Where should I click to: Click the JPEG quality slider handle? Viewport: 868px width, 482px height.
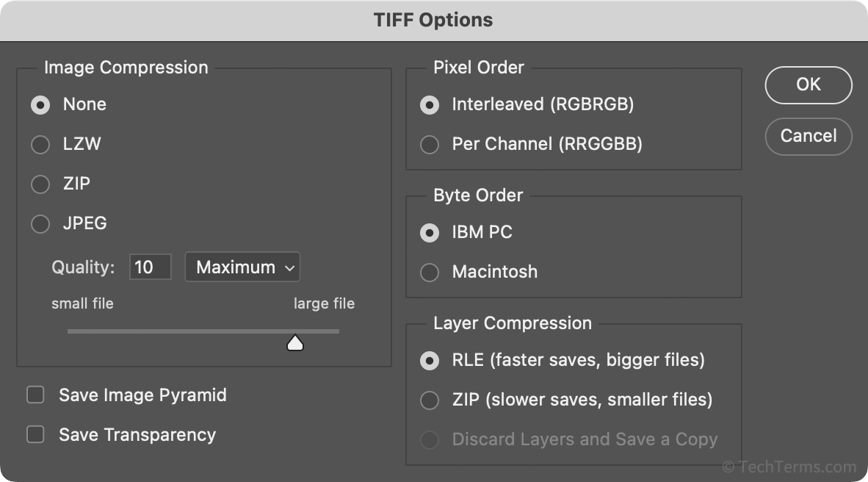[295, 342]
